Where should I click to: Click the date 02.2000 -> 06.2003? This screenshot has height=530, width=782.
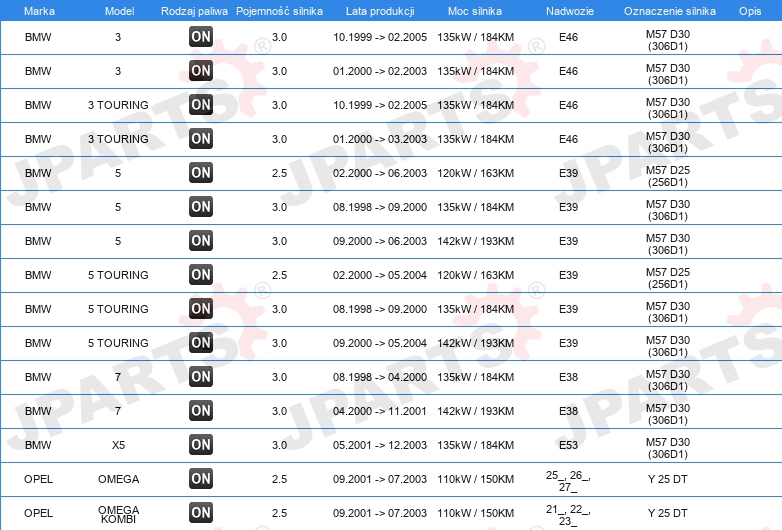click(x=380, y=173)
